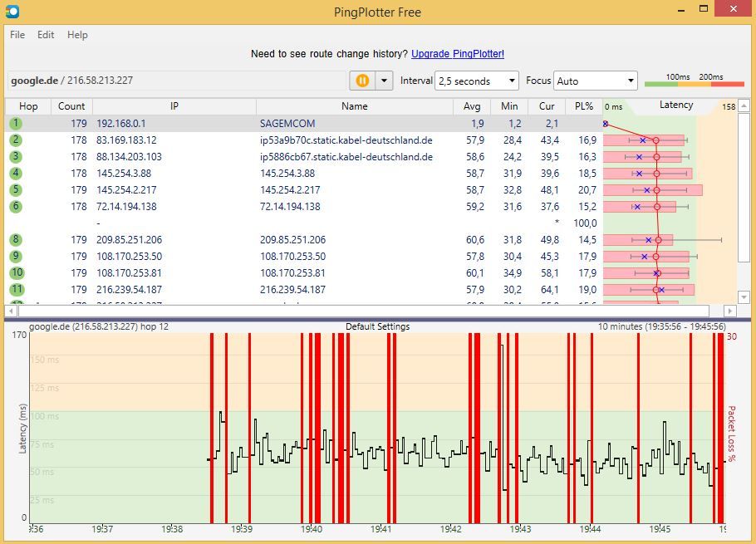
Task: Open the File menu
Action: pyautogui.click(x=17, y=35)
